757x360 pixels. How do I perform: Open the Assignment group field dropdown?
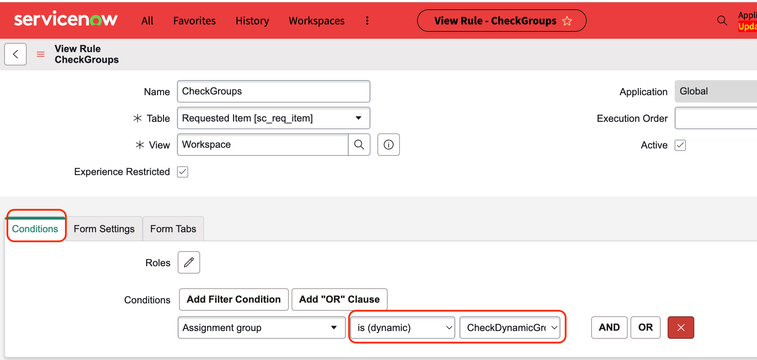click(262, 328)
